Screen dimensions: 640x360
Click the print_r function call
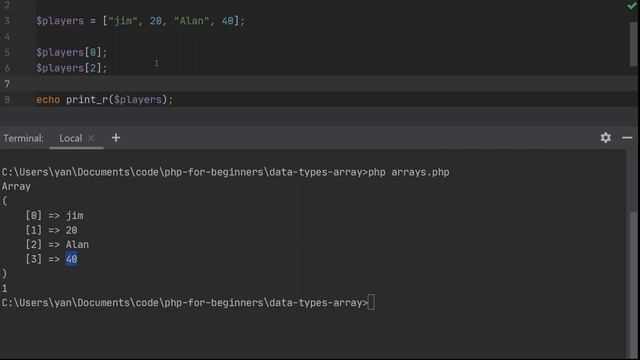[x=117, y=100]
